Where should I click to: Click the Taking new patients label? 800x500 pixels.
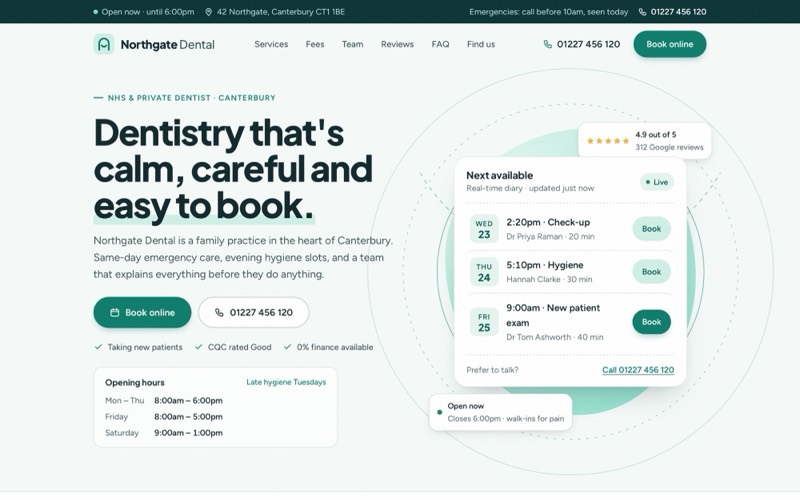pos(145,347)
